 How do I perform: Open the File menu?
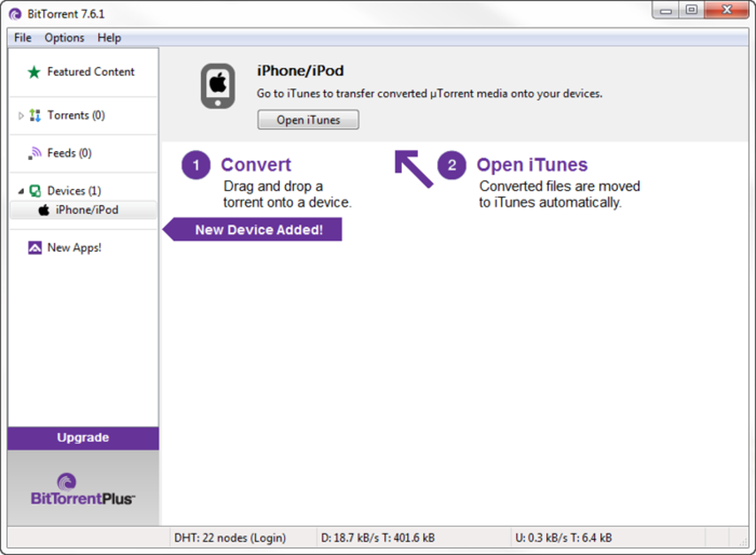(23, 38)
